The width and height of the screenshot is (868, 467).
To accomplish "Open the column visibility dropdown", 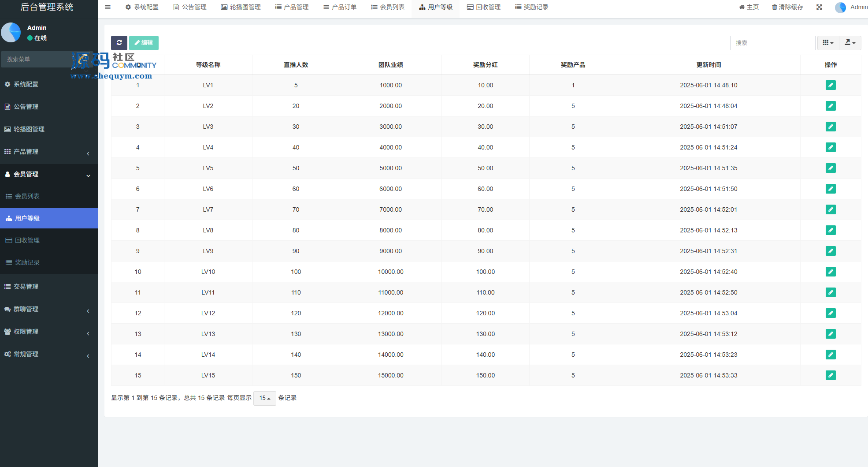I will click(828, 43).
